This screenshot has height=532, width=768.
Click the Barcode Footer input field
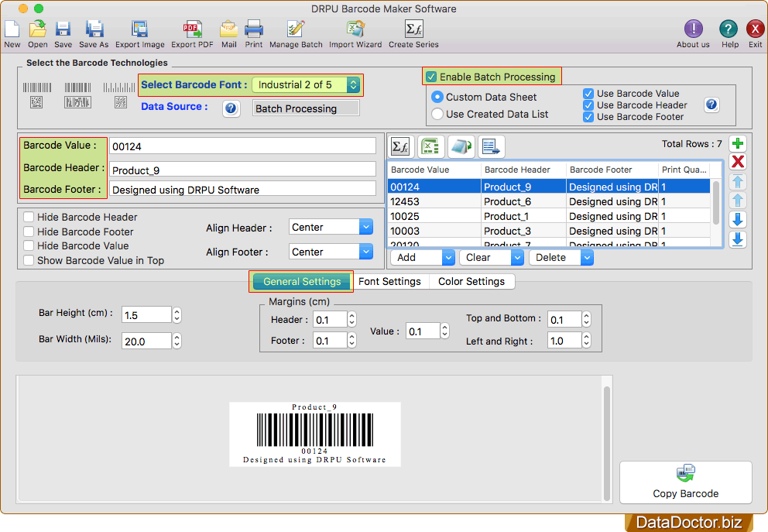(242, 190)
